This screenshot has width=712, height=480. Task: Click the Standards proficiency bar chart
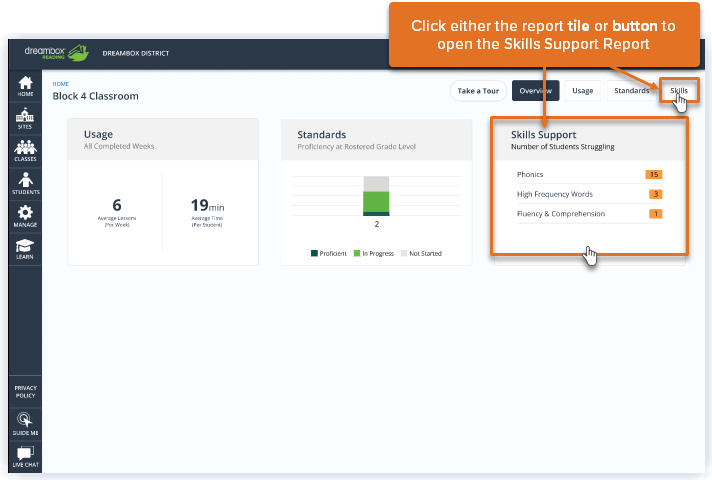click(x=376, y=196)
